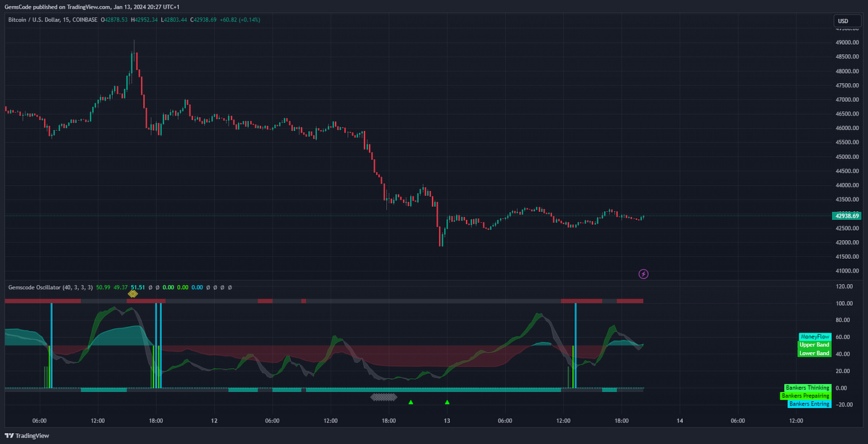
Task: Toggle the 'MoneyFlow' indicator label
Action: (x=814, y=337)
